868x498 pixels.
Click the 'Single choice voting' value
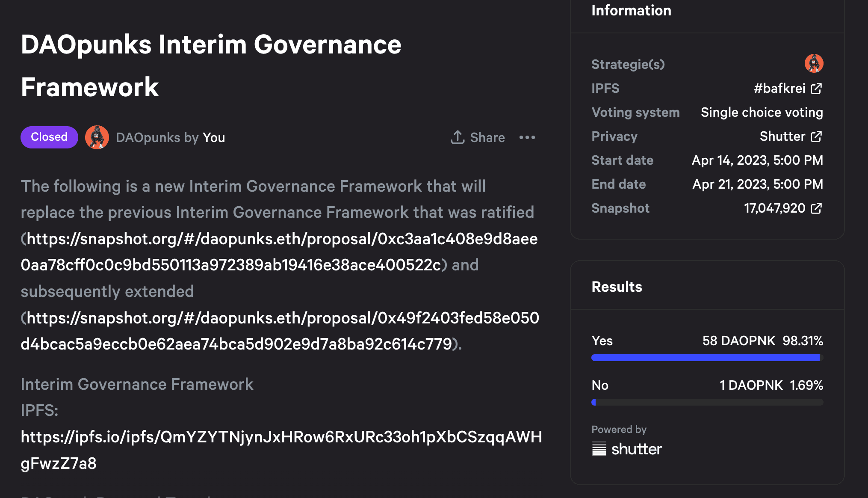[x=762, y=113]
